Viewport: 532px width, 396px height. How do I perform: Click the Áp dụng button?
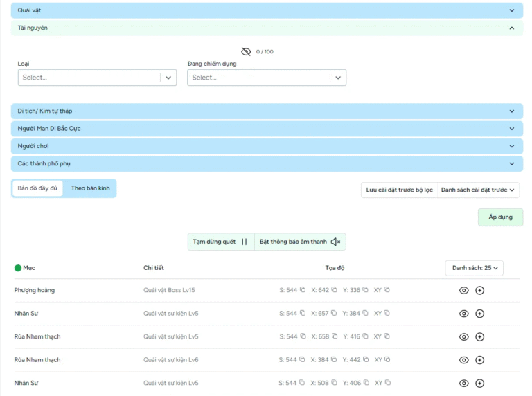(500, 217)
